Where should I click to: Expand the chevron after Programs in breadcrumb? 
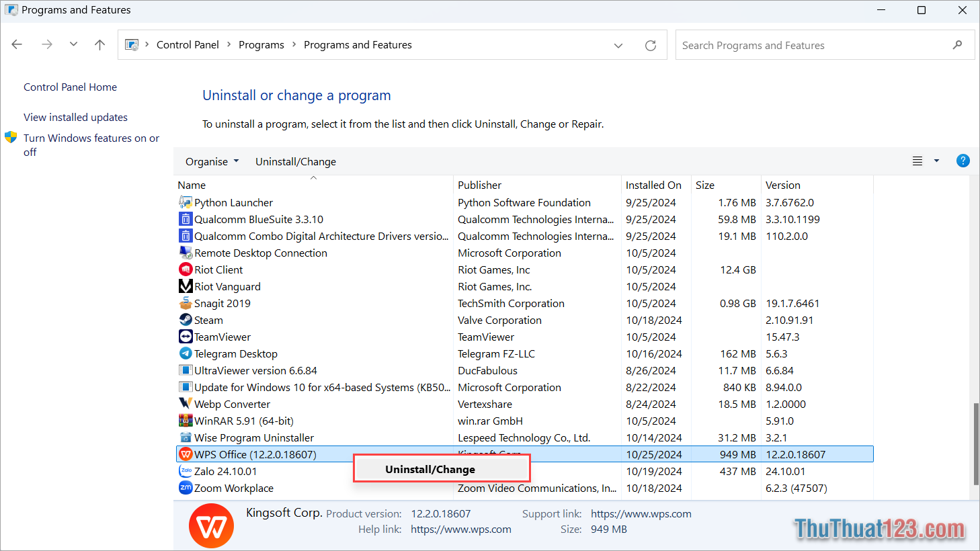294,44
